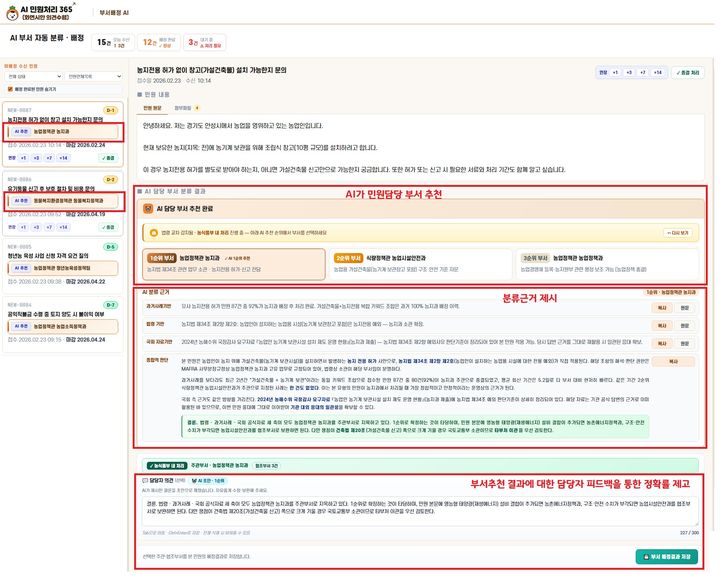The width and height of the screenshot is (720, 585).
Task: Select the 3순위 부서 농업정책관 농업정책과 card
Action: pyautogui.click(x=608, y=264)
